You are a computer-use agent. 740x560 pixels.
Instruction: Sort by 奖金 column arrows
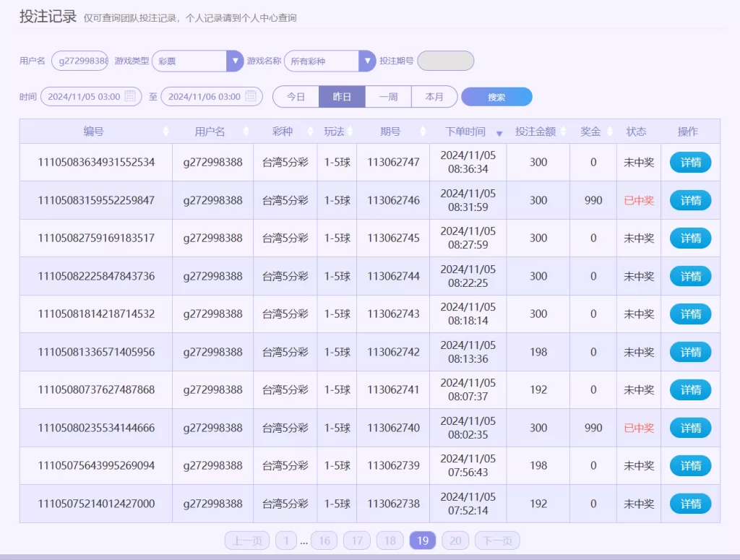point(610,132)
